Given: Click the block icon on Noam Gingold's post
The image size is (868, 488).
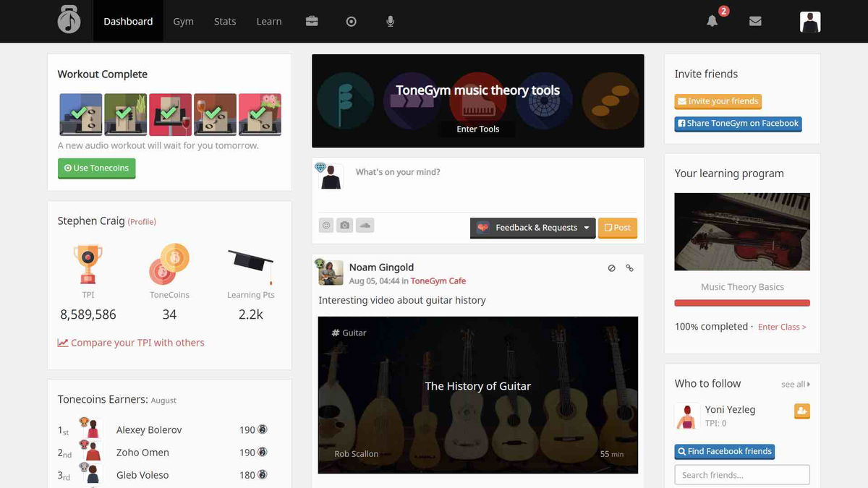Looking at the screenshot, I should [611, 268].
